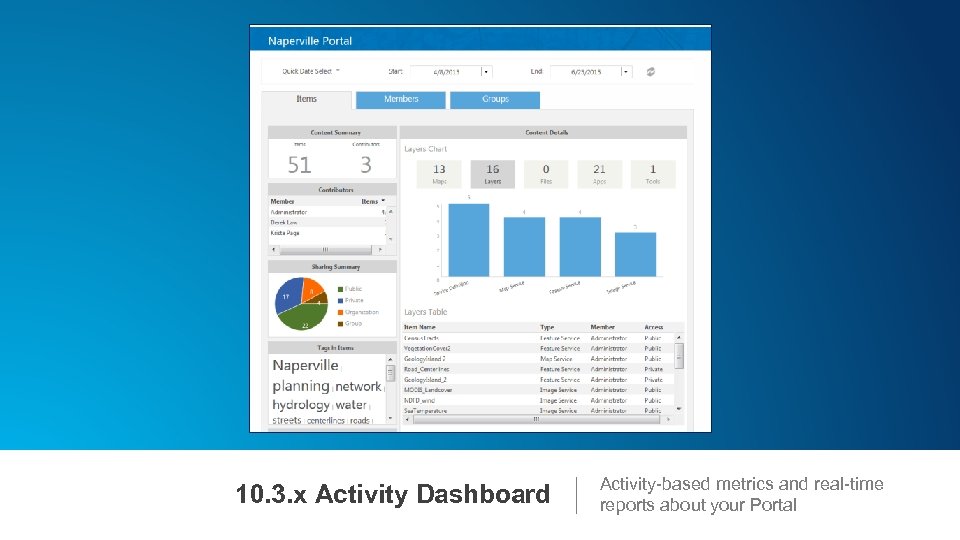The height and width of the screenshot is (540, 960).
Task: Click the Member column header in Layers Table
Action: point(602,328)
